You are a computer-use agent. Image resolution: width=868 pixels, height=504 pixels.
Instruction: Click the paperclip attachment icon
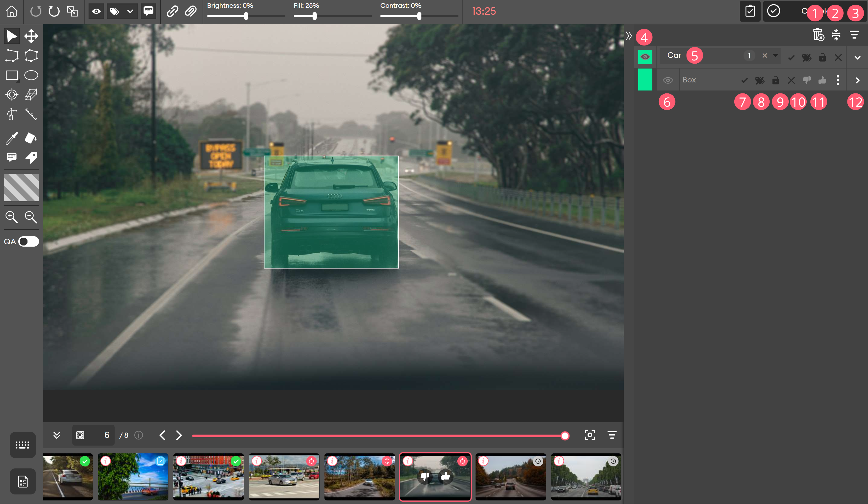point(190,11)
